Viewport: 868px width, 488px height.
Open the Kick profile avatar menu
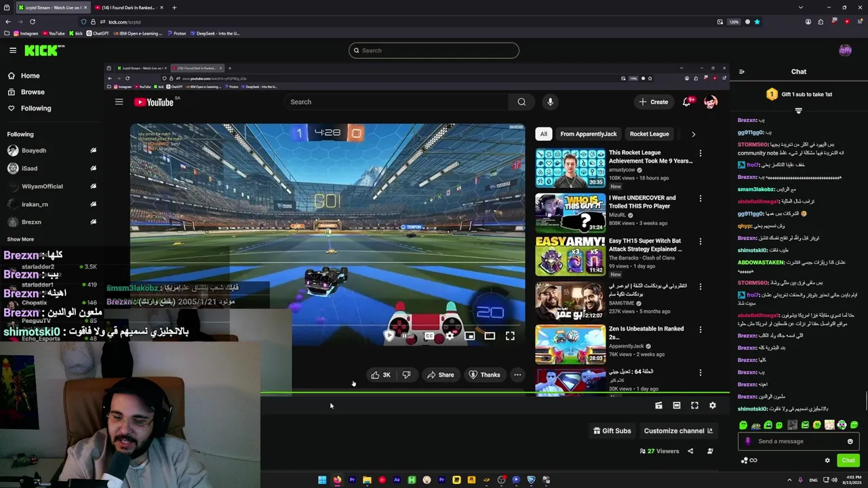click(845, 50)
